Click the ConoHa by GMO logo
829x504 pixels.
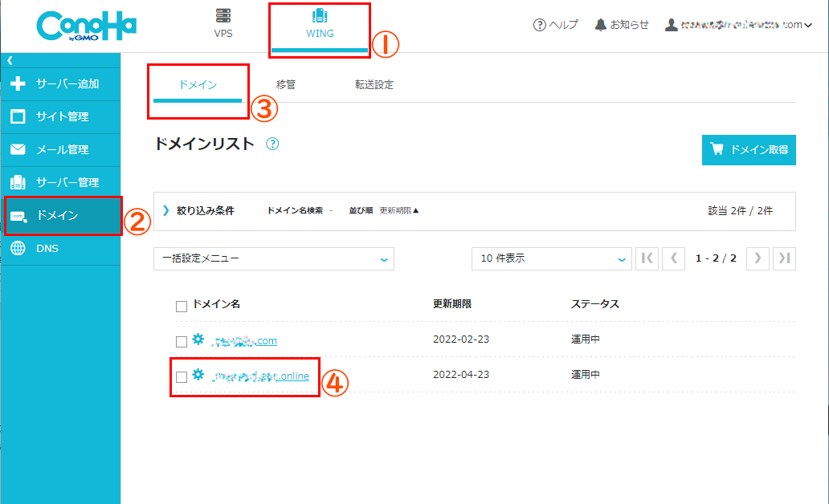pyautogui.click(x=86, y=26)
